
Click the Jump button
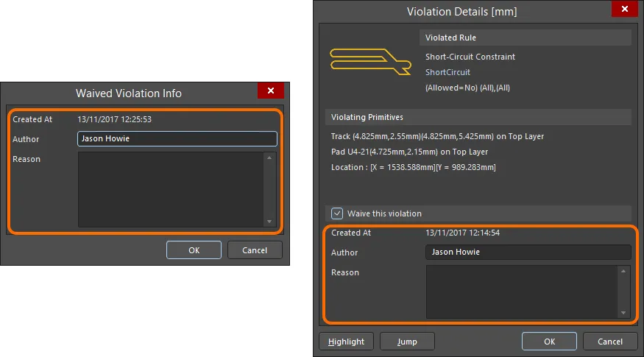point(407,342)
